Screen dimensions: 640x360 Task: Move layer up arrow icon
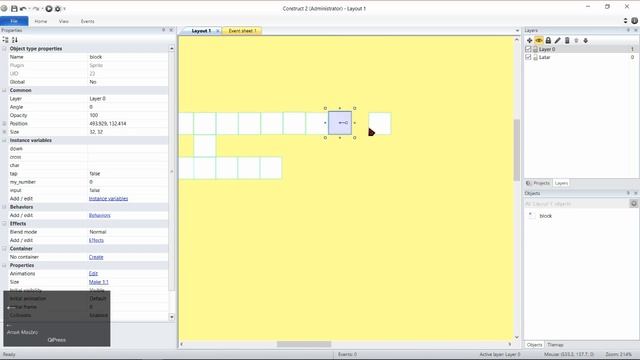(x=576, y=40)
